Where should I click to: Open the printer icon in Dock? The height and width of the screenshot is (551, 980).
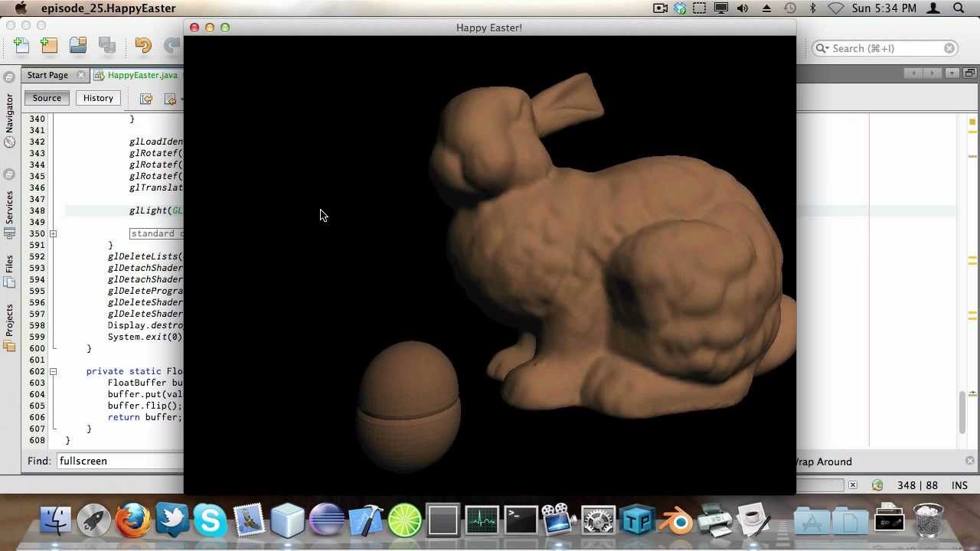point(715,520)
